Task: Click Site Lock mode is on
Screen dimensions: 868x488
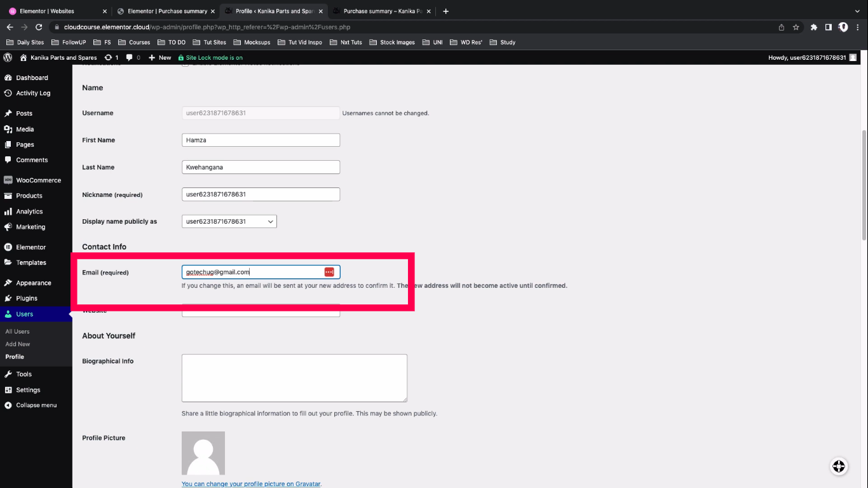Action: (210, 57)
